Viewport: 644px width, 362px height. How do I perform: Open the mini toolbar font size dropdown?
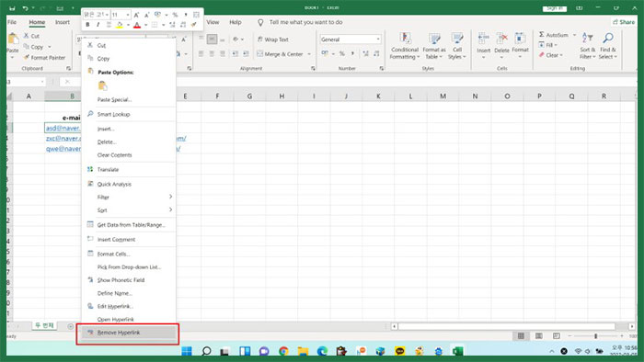tap(128, 15)
